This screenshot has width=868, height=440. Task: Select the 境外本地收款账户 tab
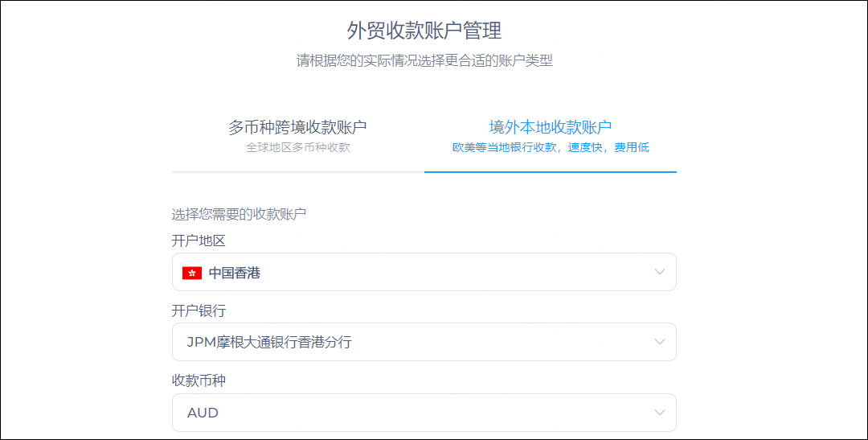click(x=551, y=136)
